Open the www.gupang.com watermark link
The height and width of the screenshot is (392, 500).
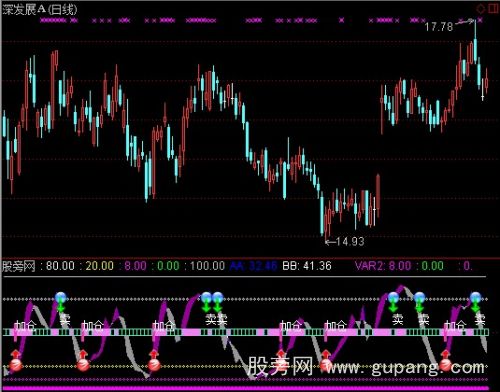[405, 367]
